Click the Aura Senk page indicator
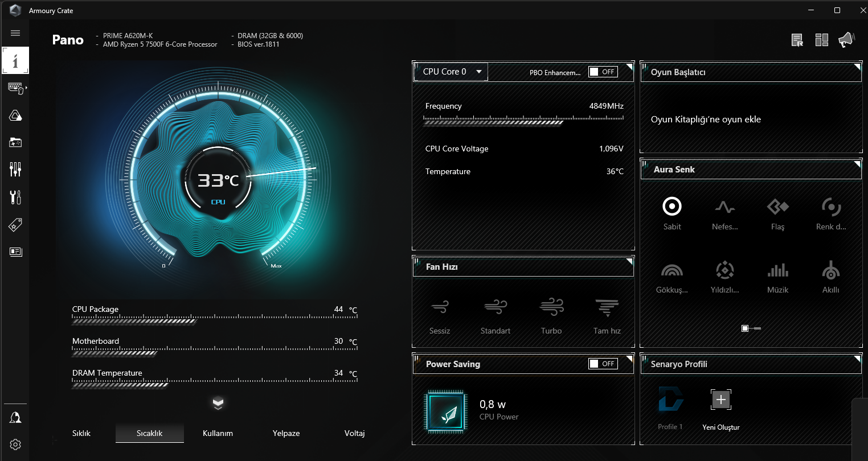Screen dimensions: 868x461 (x=751, y=328)
